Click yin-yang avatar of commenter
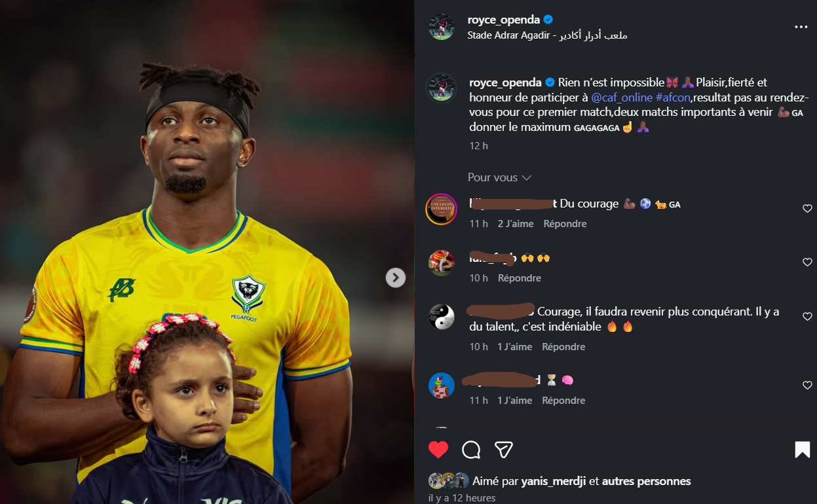Viewport: 817px width, 504px height. (x=442, y=317)
